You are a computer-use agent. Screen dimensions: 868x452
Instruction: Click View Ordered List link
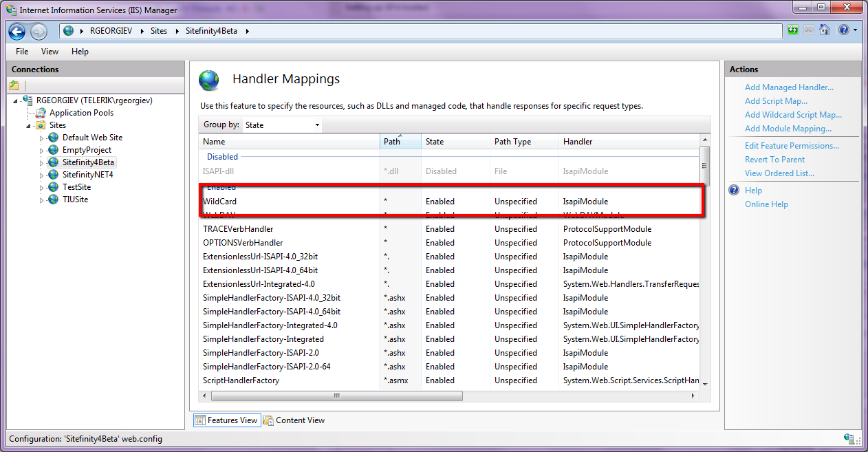point(779,173)
